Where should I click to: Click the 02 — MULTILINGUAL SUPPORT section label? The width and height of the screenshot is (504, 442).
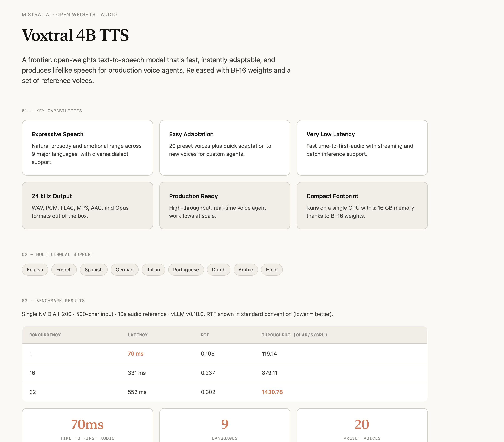click(x=57, y=254)
